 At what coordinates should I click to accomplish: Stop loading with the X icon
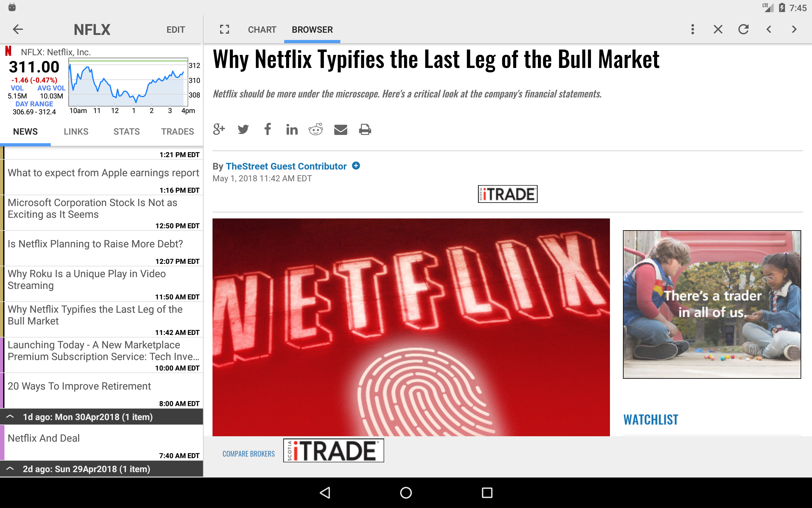[718, 29]
